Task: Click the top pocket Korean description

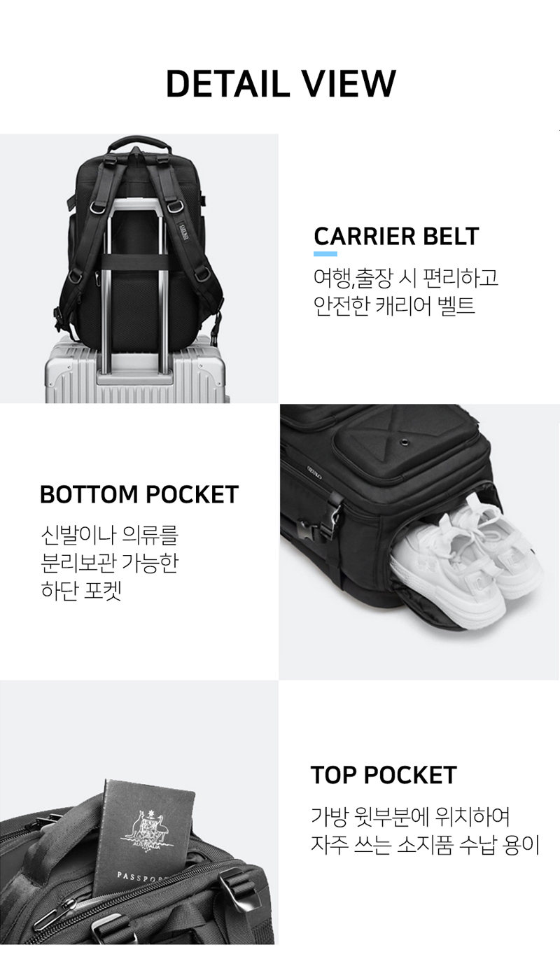Action: coord(426,830)
